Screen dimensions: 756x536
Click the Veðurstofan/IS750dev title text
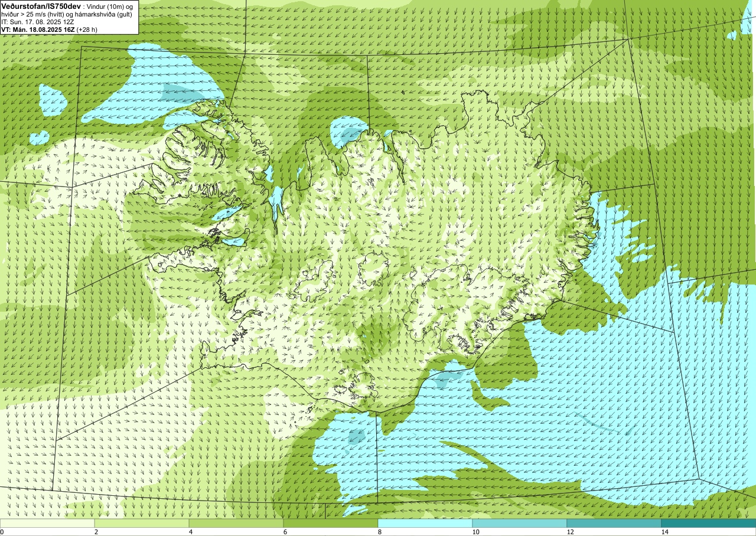(x=41, y=6)
